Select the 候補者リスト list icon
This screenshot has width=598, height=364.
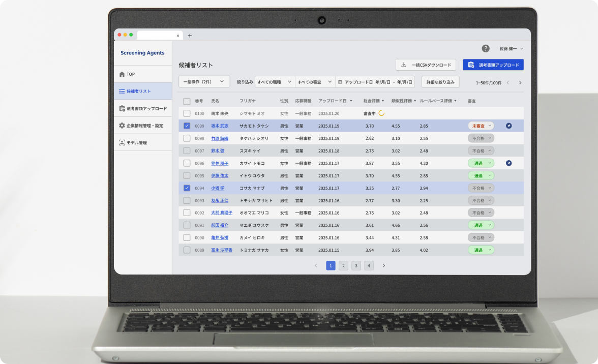[x=122, y=92]
